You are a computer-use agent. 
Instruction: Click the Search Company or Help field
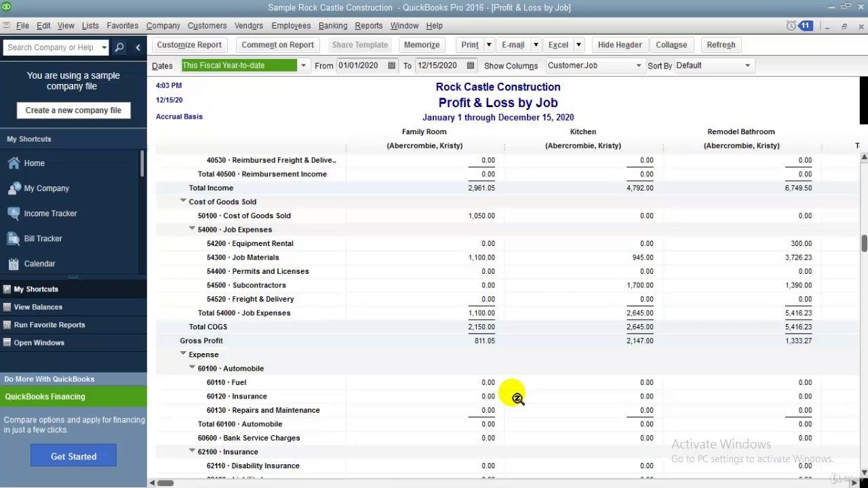[51, 47]
